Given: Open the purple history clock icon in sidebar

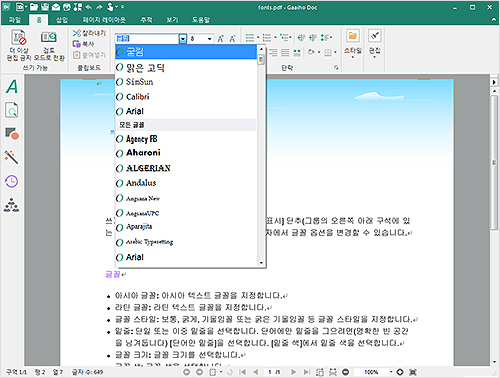Looking at the screenshot, I should (x=12, y=181).
